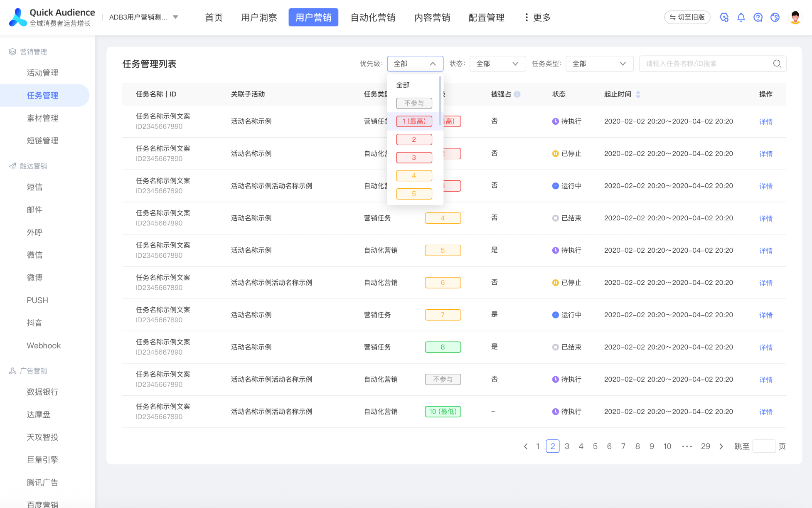Open the user avatar menu
The width and height of the screenshot is (812, 508).
[x=795, y=17]
